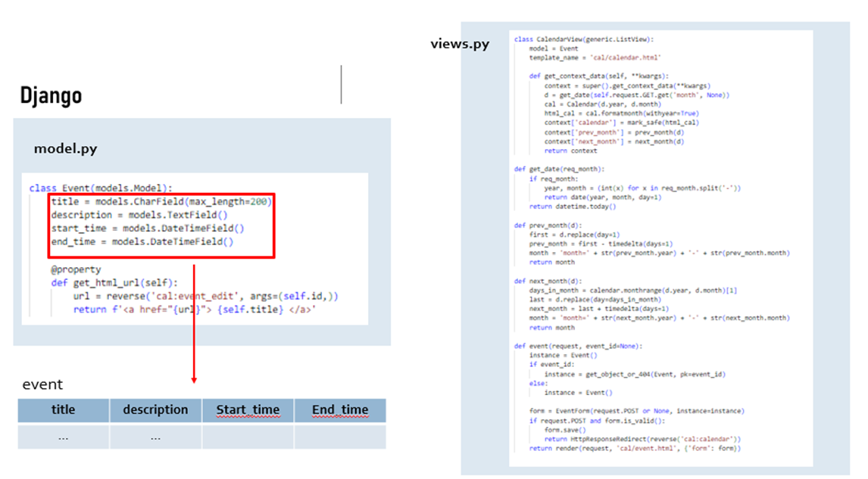
Task: Click the 'description = models.TextField()' line
Action: coord(139,215)
